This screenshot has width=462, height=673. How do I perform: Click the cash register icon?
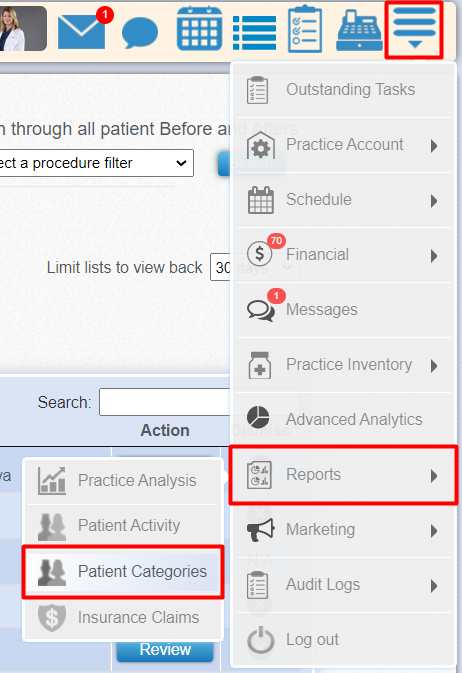[359, 30]
